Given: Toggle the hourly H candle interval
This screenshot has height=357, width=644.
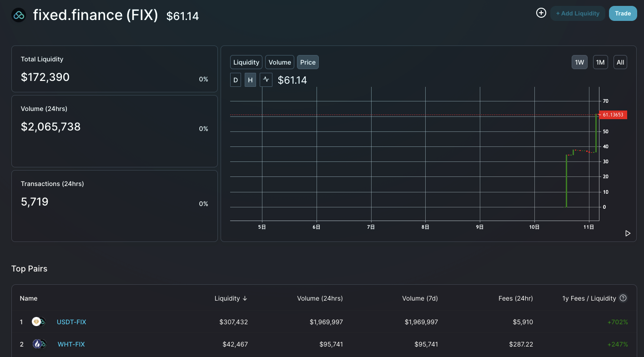Looking at the screenshot, I should pos(250,80).
